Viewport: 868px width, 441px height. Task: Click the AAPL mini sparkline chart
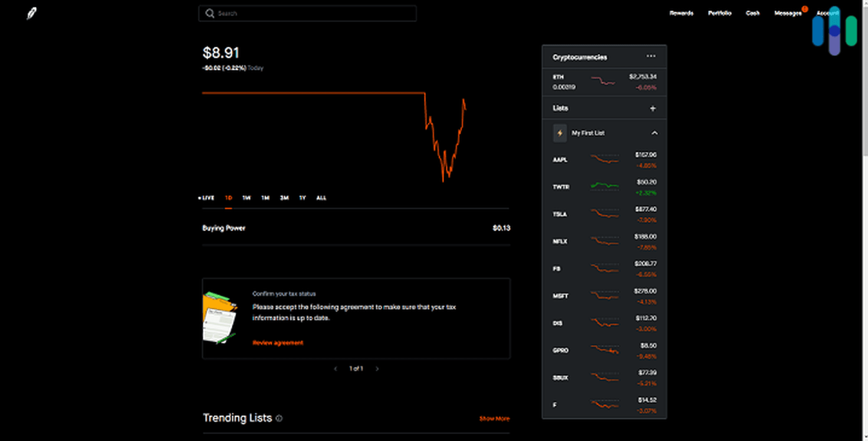click(x=605, y=159)
